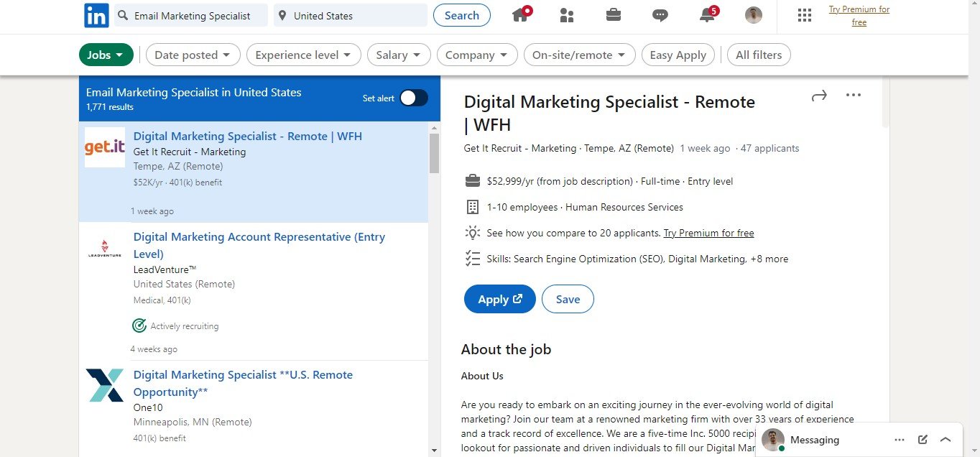Open the job details more options ellipsis
Image resolution: width=980 pixels, height=457 pixels.
854,95
